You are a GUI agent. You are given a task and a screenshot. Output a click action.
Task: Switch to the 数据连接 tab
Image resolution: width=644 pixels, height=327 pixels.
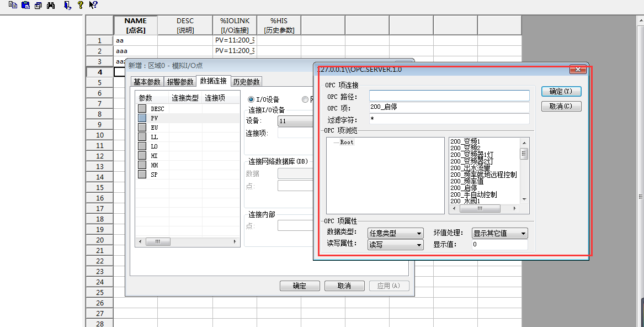[x=213, y=81]
